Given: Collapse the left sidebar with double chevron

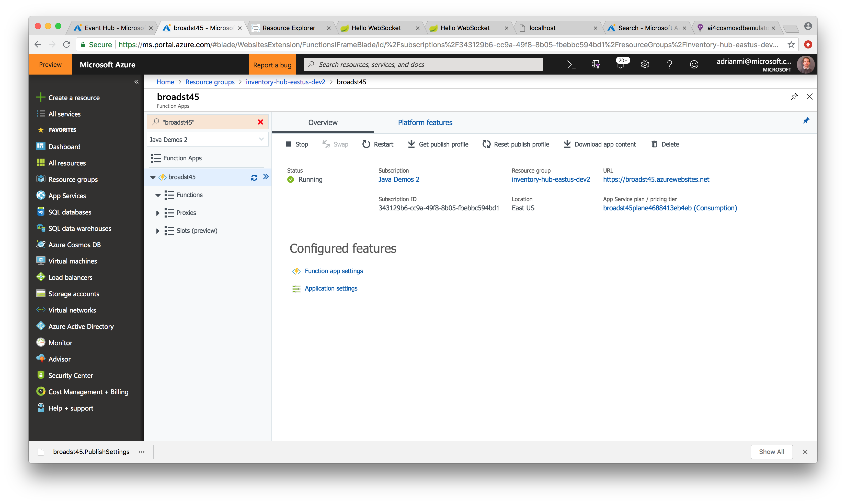Looking at the screenshot, I should (137, 81).
